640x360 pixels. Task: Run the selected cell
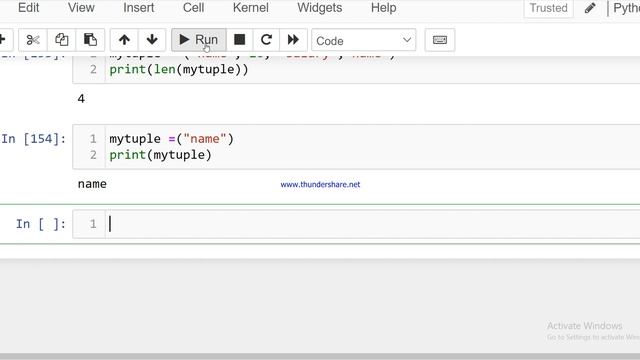199,40
